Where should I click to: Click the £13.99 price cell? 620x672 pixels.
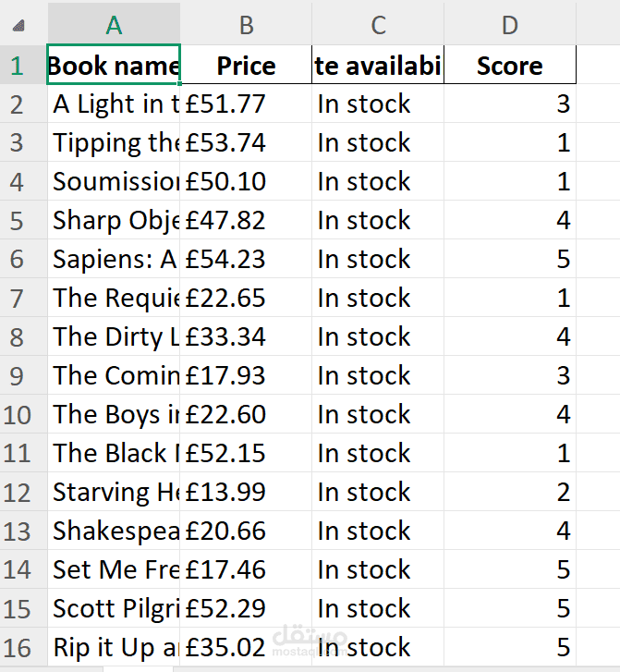pyautogui.click(x=246, y=492)
